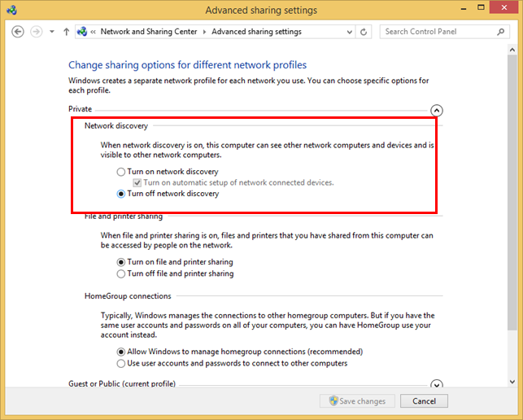
Task: Toggle automatic setup of network connected devices
Action: (233, 182)
